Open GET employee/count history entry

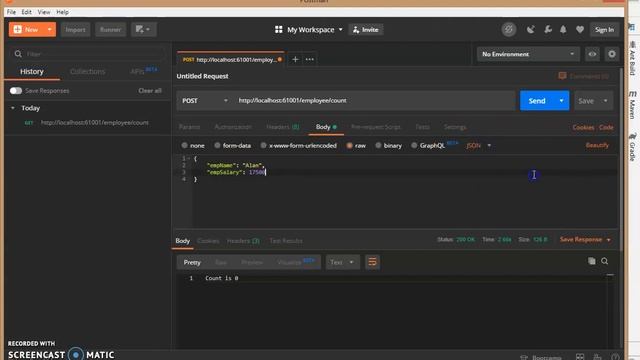click(87, 122)
